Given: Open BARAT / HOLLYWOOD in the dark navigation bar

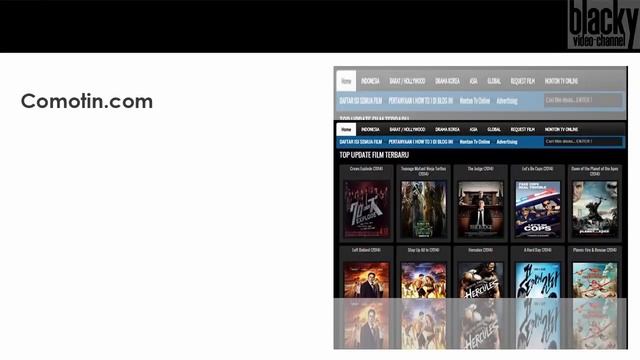Looking at the screenshot, I should (x=407, y=129).
